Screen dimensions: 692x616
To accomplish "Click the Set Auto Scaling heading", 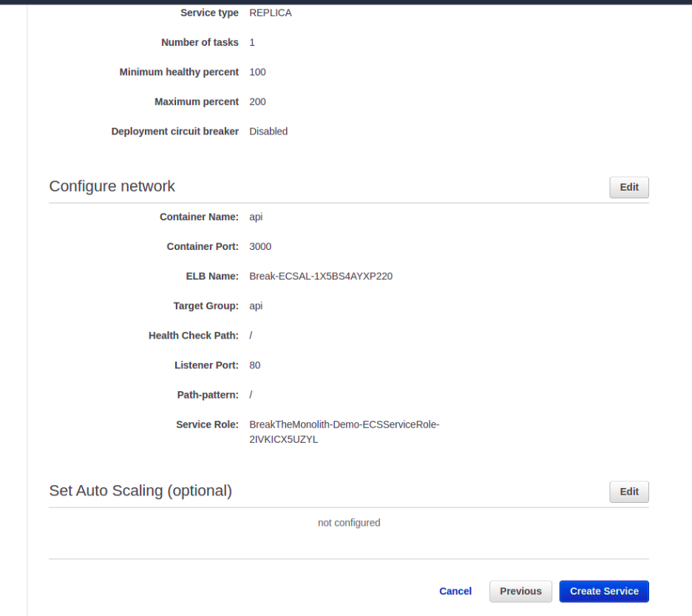I will click(140, 490).
